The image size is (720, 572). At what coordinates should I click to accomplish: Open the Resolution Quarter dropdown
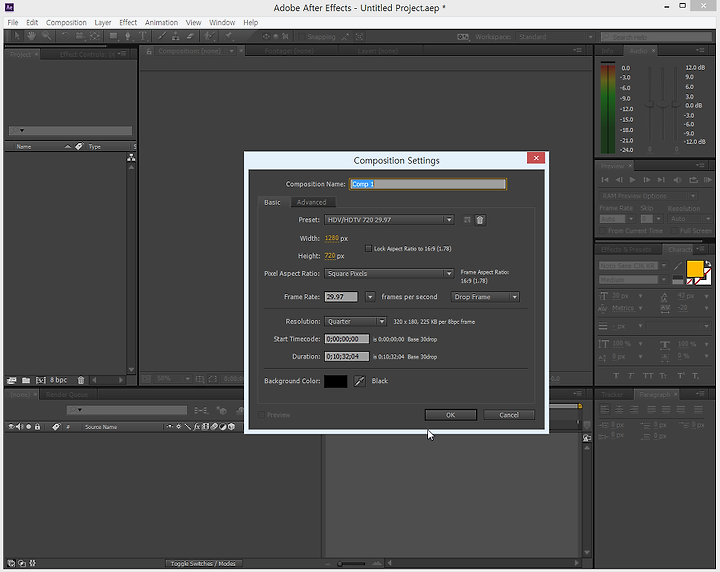click(355, 322)
